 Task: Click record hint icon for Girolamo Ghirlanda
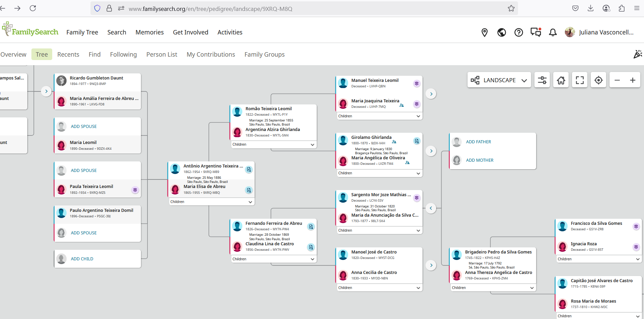click(417, 141)
